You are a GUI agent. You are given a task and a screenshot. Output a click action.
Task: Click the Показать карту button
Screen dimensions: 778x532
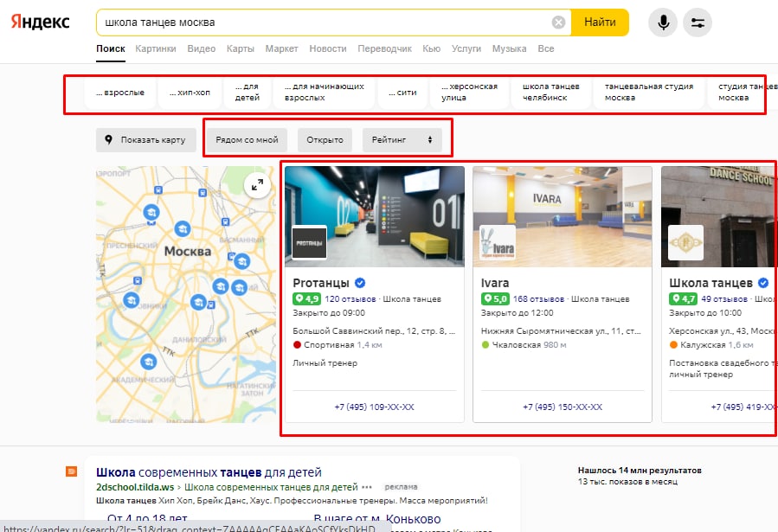point(146,140)
